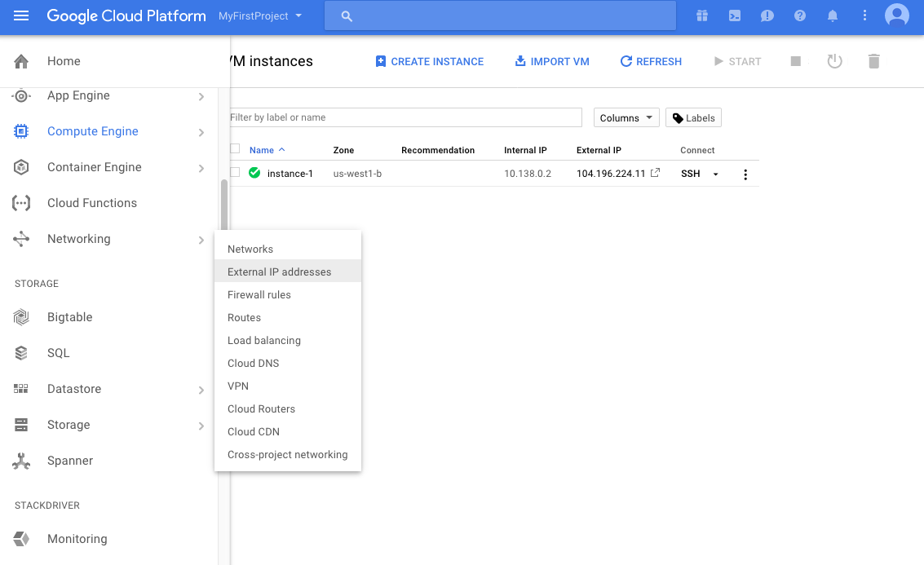Expand the Columns dropdown
The width and height of the screenshot is (924, 565).
(626, 117)
